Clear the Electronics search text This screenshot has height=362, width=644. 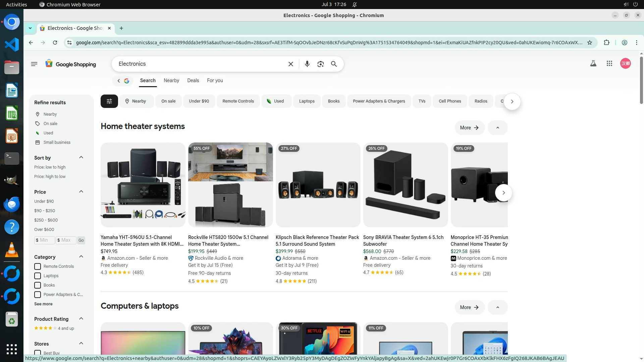point(291,64)
